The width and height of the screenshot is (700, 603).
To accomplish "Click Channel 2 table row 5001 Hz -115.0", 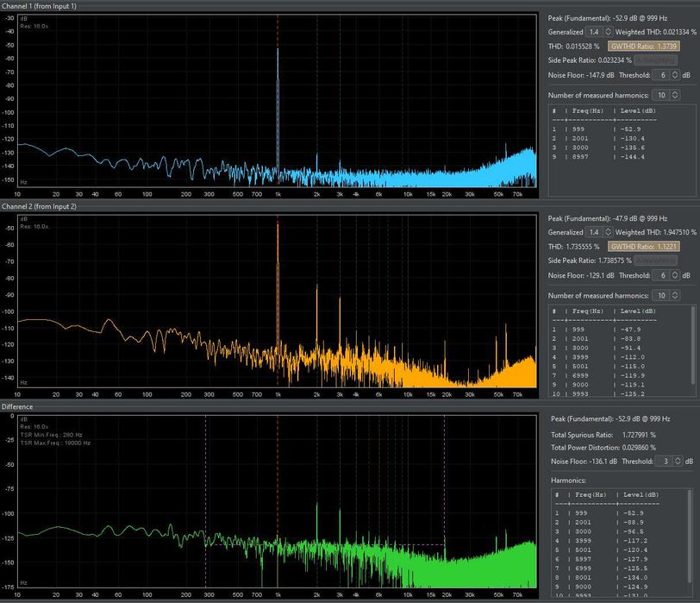I will coord(598,367).
